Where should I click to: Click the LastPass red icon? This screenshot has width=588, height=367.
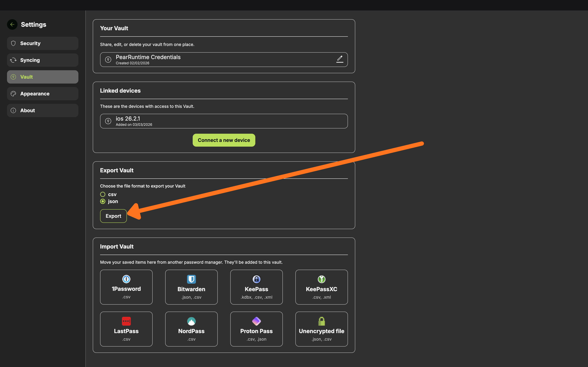[126, 321]
